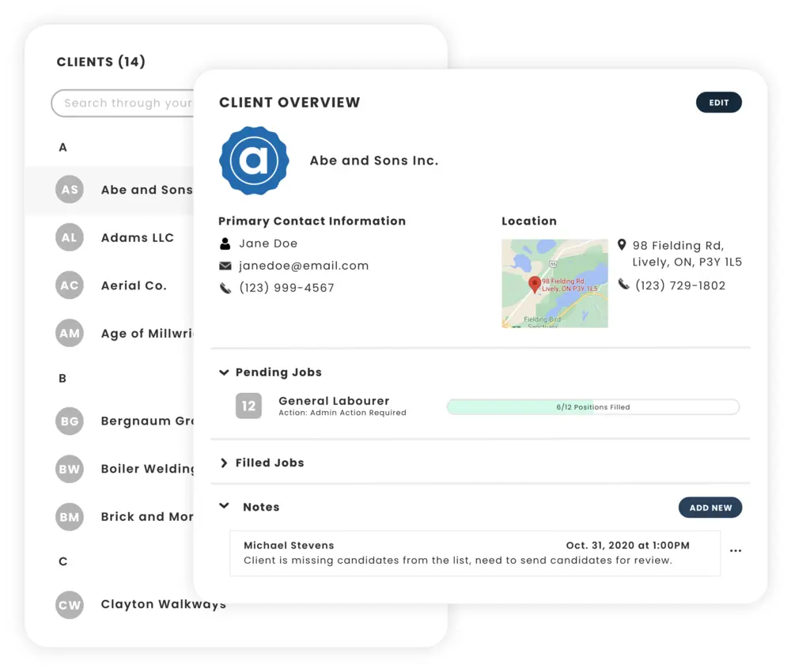Click the Filled Jobs section title
This screenshot has width=791, height=672.
point(270,462)
